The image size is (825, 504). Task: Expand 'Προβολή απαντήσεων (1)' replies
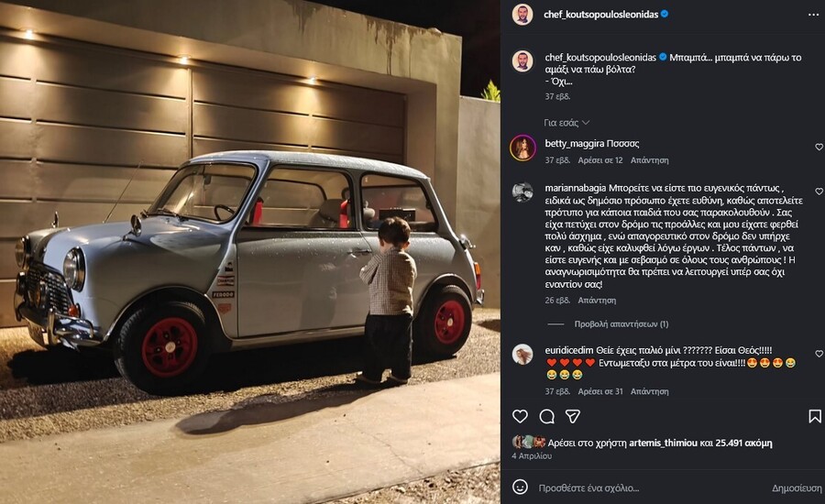[x=621, y=324]
